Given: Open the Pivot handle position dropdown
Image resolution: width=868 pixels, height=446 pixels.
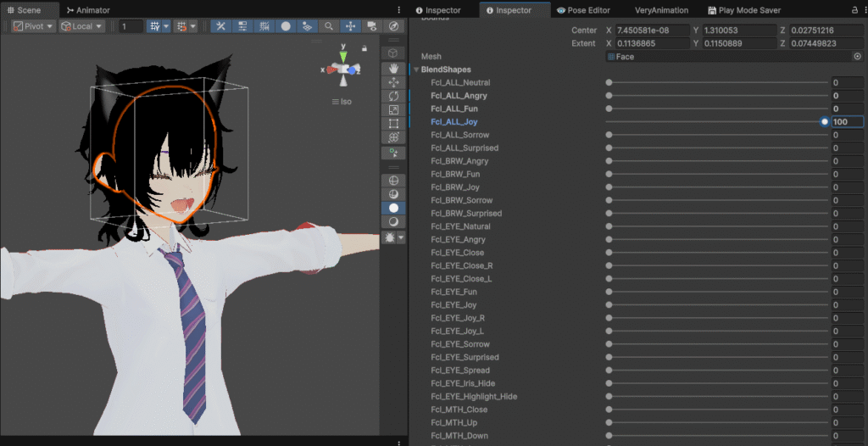Looking at the screenshot, I should point(34,26).
